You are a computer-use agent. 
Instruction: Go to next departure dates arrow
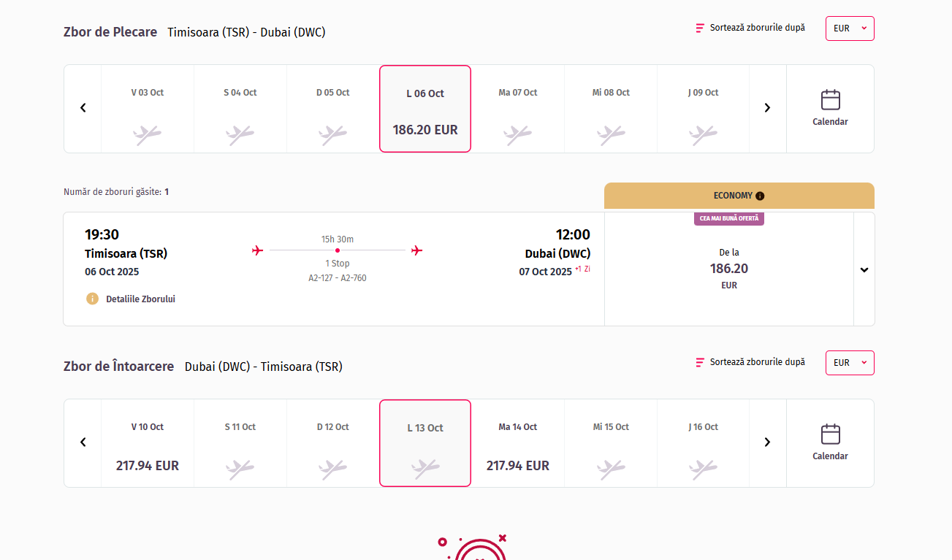[767, 108]
